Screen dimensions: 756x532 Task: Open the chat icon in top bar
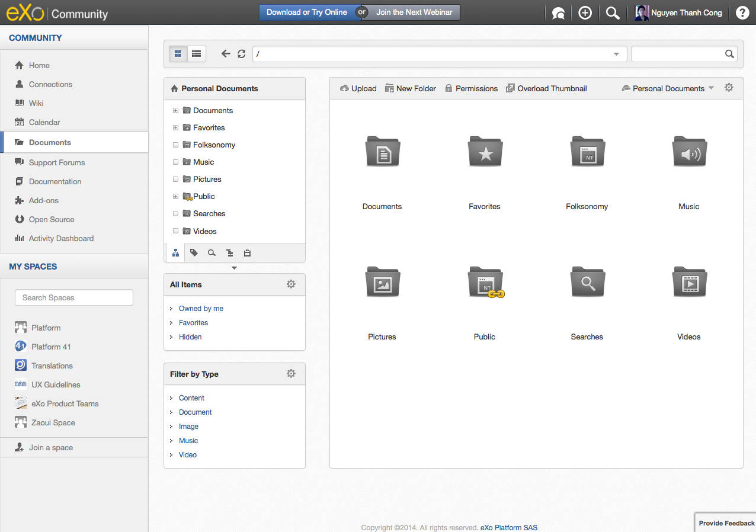coord(558,13)
